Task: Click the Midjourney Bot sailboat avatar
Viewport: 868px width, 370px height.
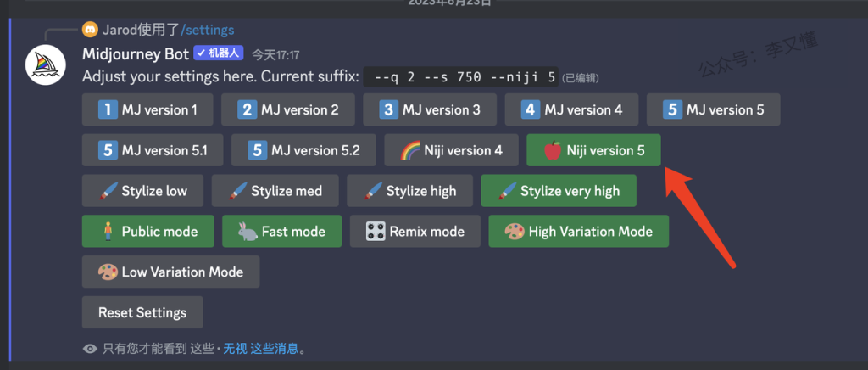Action: coord(45,65)
